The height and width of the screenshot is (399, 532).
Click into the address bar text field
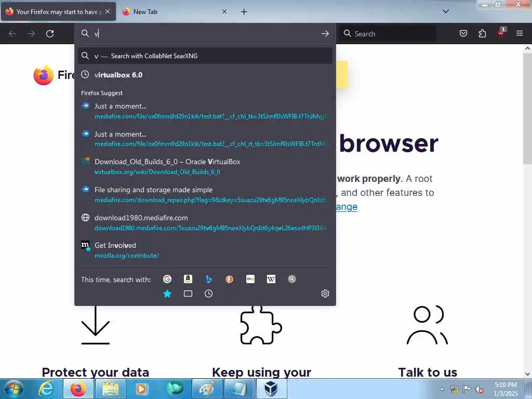point(205,34)
